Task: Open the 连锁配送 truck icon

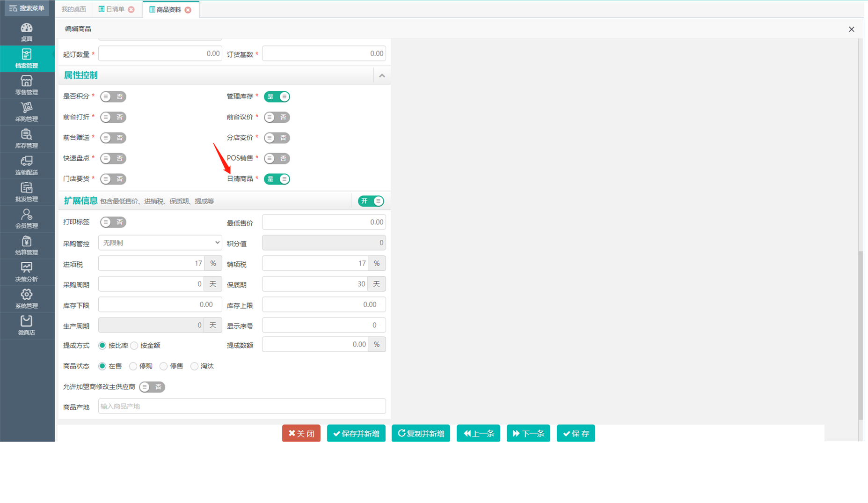Action: (27, 165)
